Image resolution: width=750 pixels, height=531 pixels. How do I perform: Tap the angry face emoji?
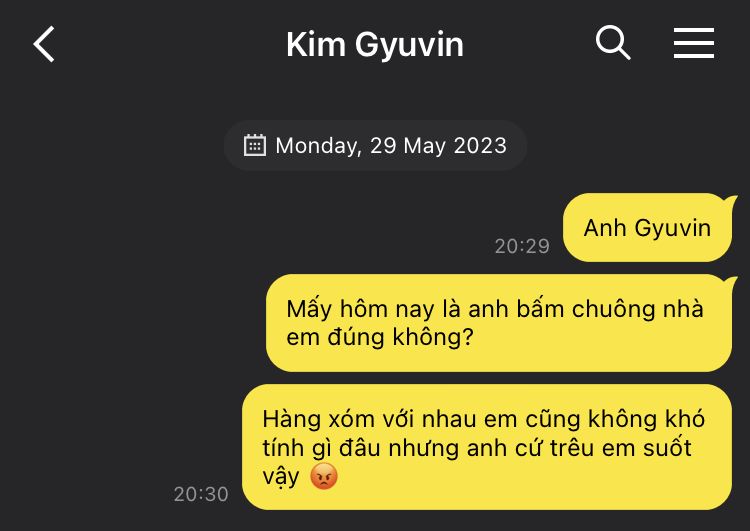pyautogui.click(x=324, y=476)
